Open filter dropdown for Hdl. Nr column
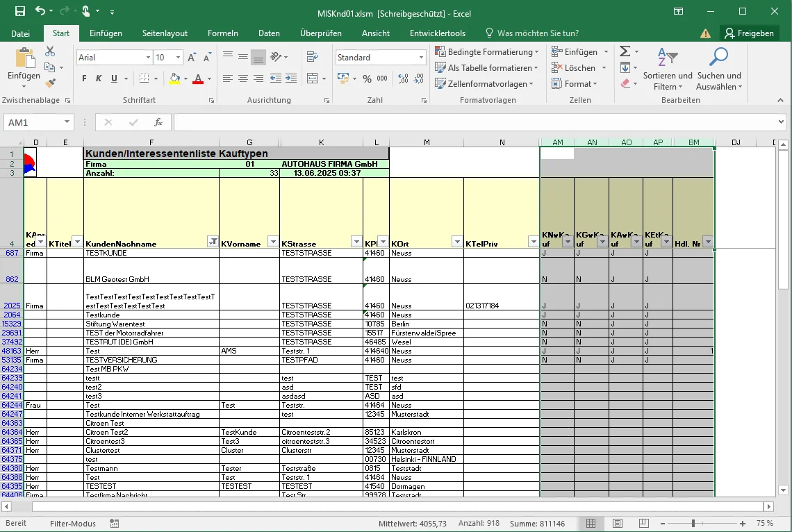The image size is (792, 532). (x=708, y=242)
